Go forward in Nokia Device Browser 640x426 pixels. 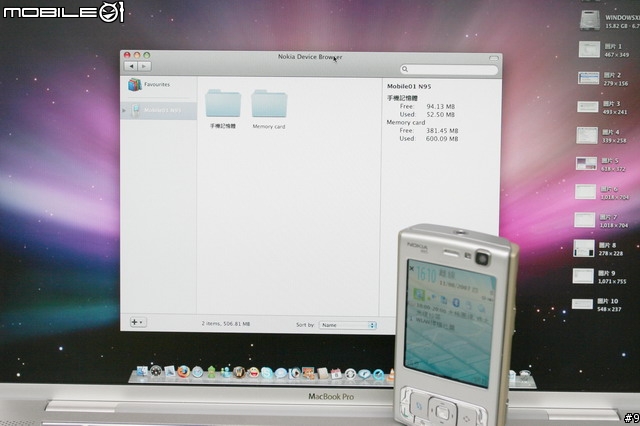click(x=144, y=66)
